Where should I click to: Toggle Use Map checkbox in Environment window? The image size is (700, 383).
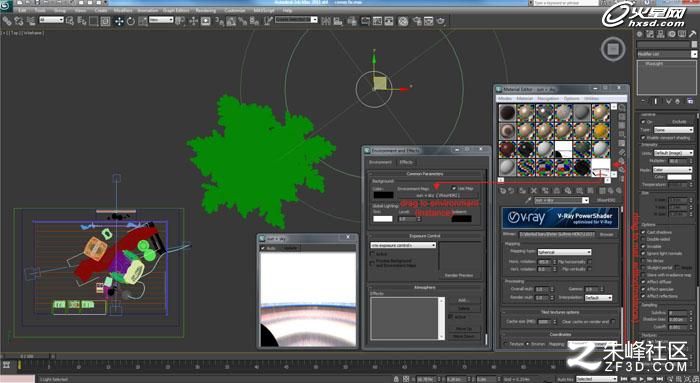pyautogui.click(x=454, y=188)
